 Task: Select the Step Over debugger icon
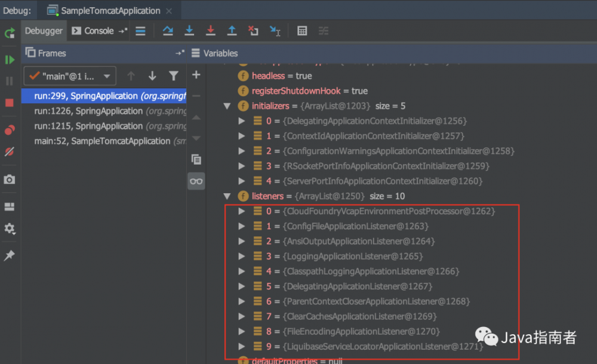168,30
